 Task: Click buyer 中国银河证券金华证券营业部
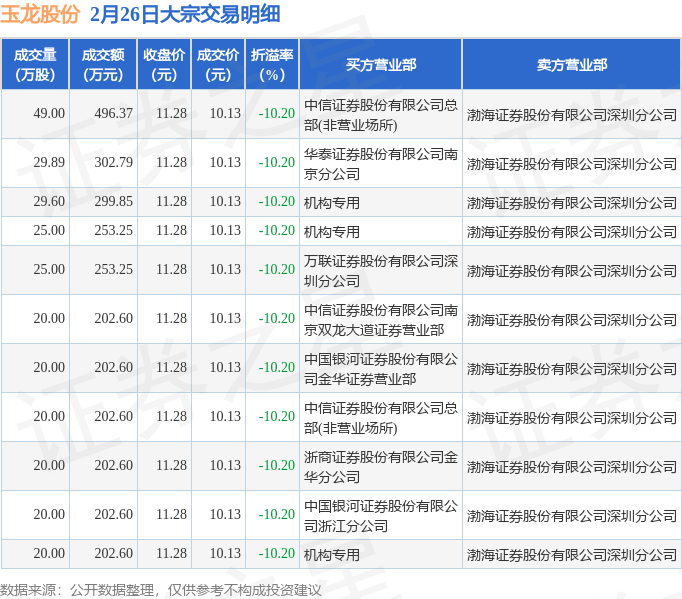381,369
